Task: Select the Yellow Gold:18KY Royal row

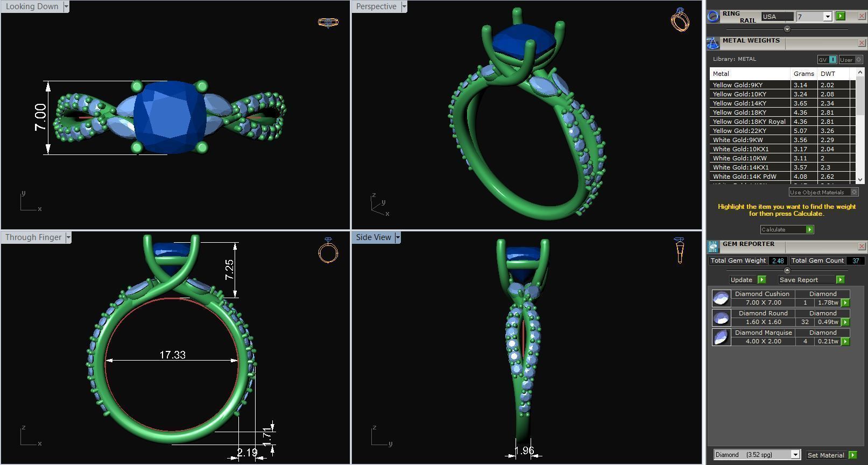Action: pyautogui.click(x=782, y=122)
